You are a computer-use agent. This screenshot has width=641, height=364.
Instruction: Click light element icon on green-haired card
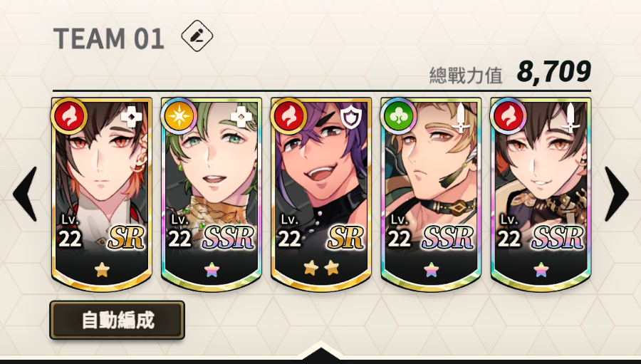[x=179, y=115]
